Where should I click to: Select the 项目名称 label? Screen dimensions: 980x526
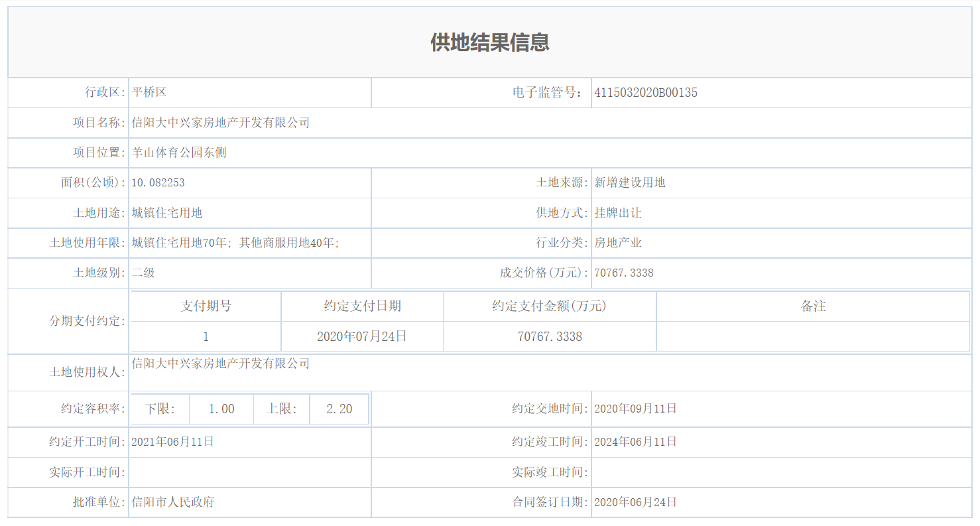click(x=99, y=123)
